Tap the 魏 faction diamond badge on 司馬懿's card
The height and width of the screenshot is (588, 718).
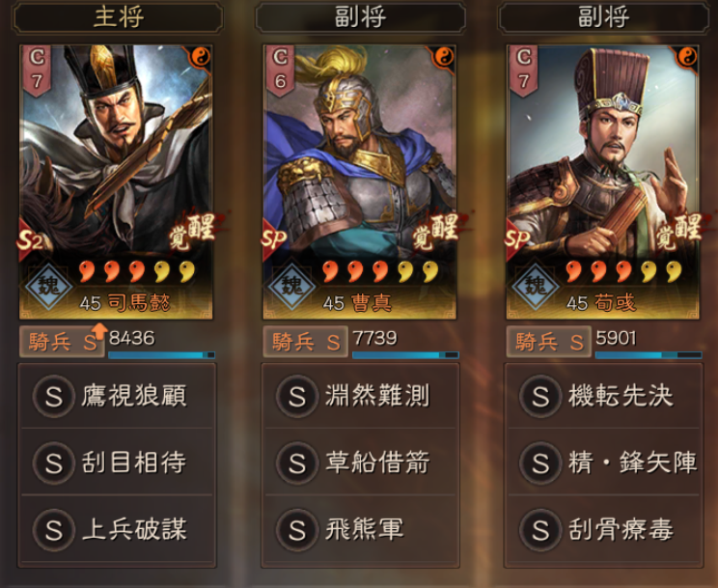pyautogui.click(x=48, y=287)
